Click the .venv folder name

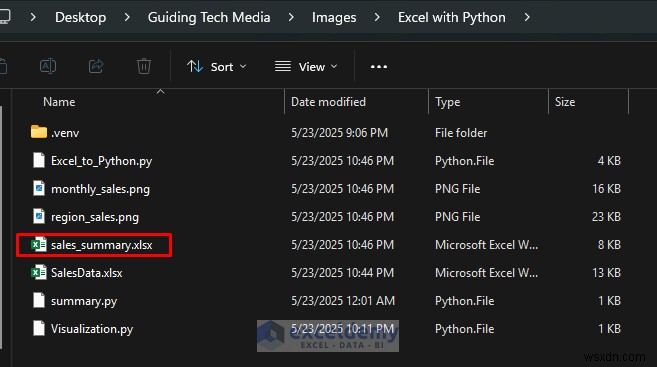click(65, 133)
